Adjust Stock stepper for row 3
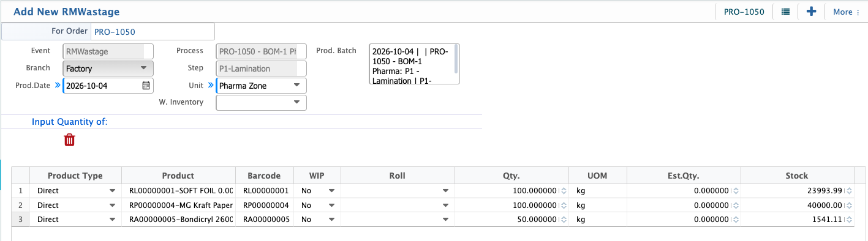868x241 pixels. [x=848, y=219]
